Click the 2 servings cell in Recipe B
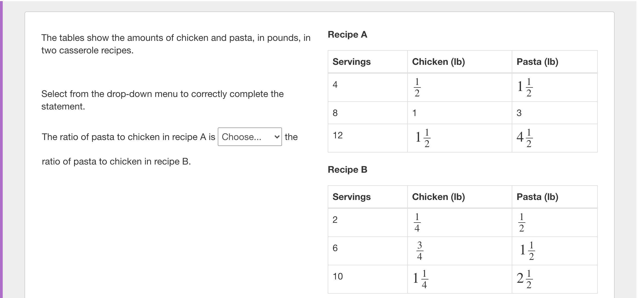This screenshot has height=298, width=644. (335, 220)
